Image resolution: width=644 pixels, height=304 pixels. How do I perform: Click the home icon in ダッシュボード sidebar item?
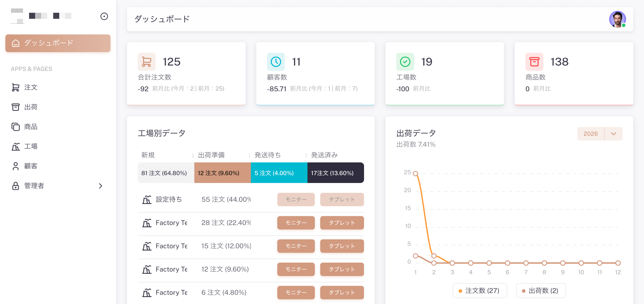coord(15,43)
